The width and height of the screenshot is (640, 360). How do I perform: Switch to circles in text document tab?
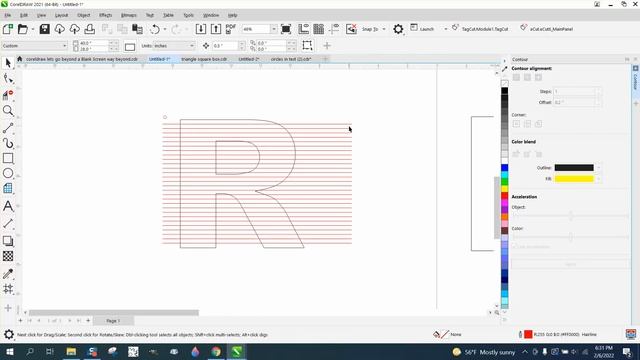[x=291, y=59]
